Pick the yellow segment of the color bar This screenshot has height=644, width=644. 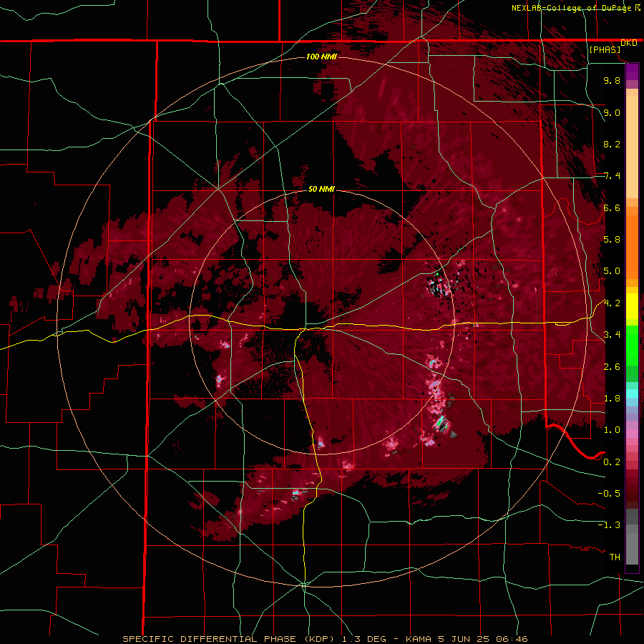click(x=632, y=306)
